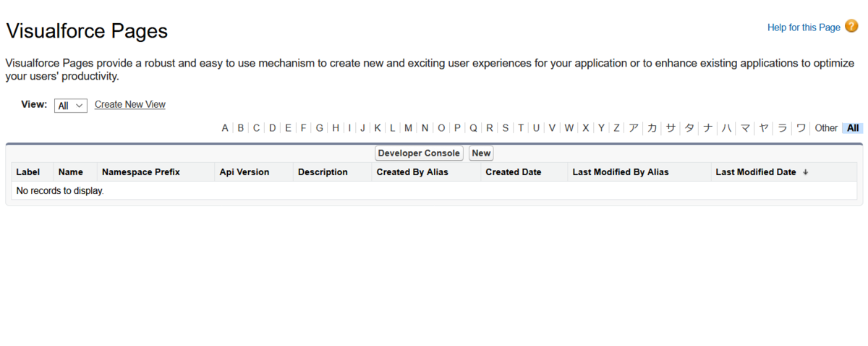Click the Create New View link
The height and width of the screenshot is (346, 868).
(130, 104)
